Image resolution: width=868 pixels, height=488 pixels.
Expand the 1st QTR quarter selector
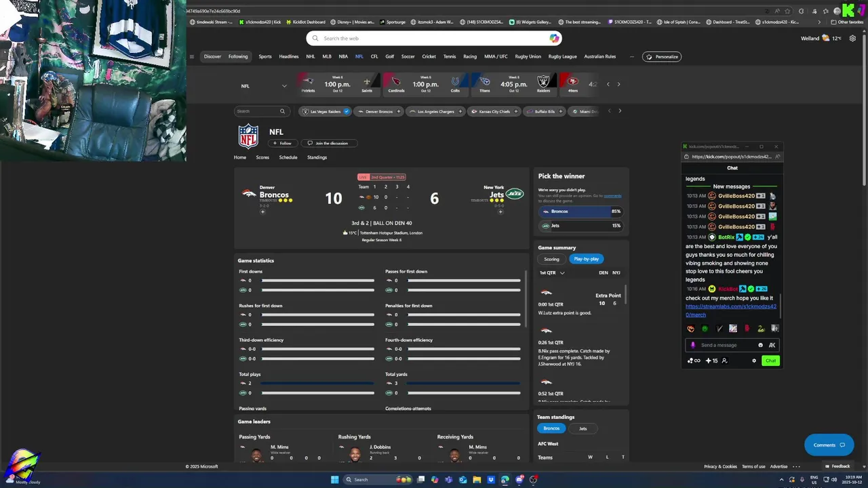click(552, 272)
